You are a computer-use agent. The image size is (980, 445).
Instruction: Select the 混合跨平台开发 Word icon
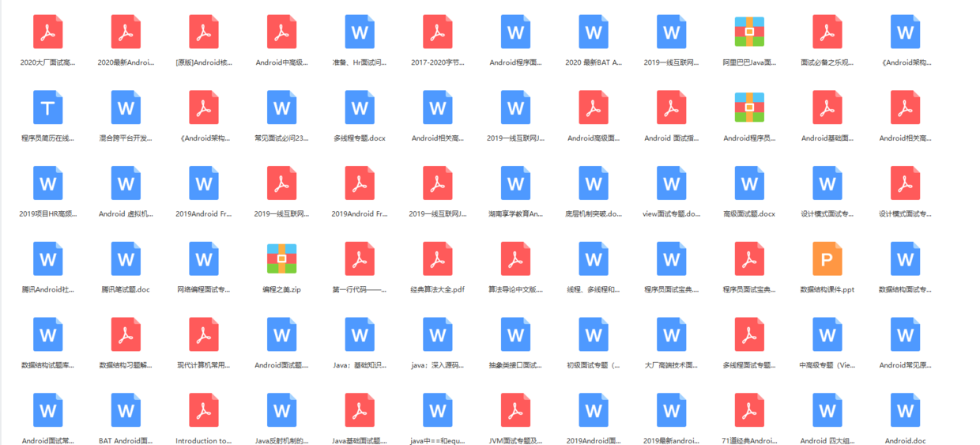pyautogui.click(x=126, y=107)
